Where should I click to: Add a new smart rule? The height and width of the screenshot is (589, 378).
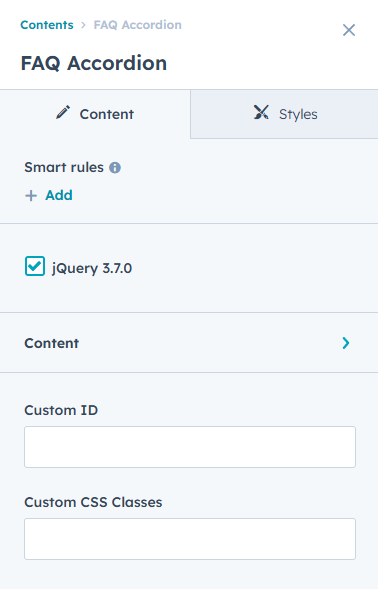click(49, 195)
